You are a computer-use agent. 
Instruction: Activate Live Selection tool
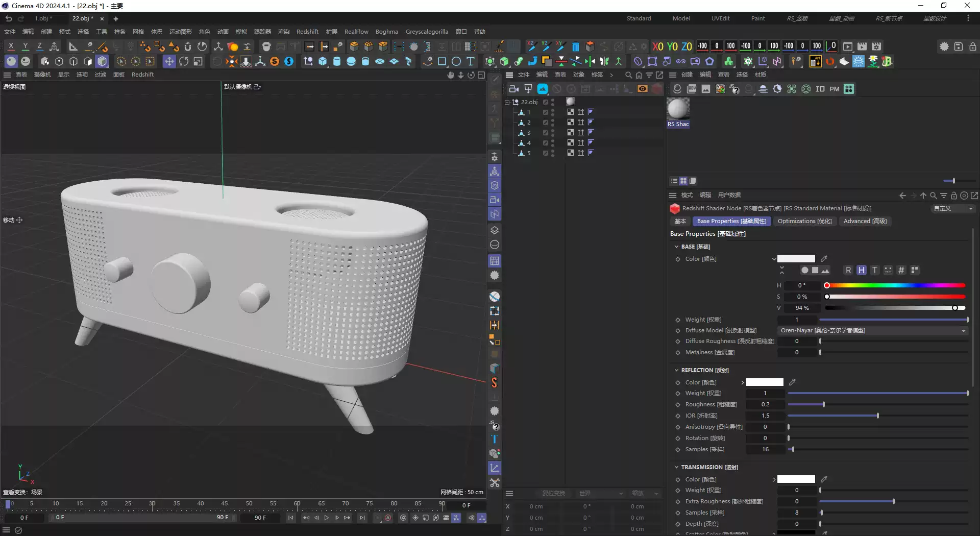click(122, 61)
